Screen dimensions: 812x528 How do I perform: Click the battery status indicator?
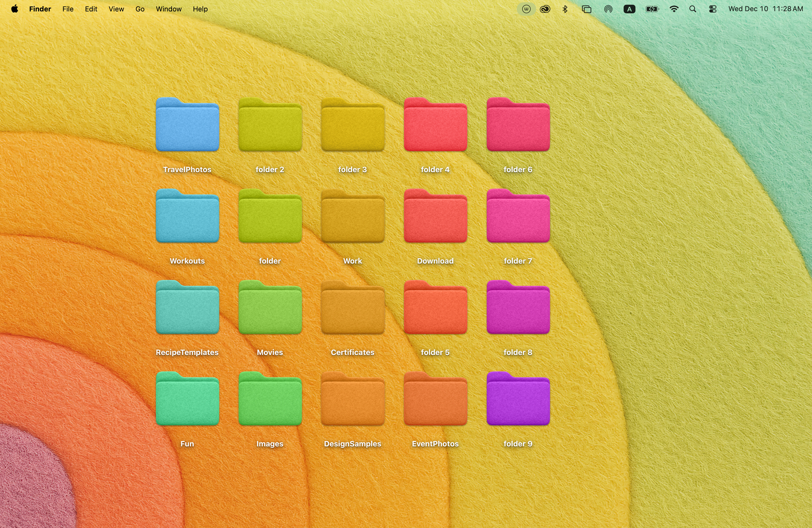pyautogui.click(x=651, y=9)
